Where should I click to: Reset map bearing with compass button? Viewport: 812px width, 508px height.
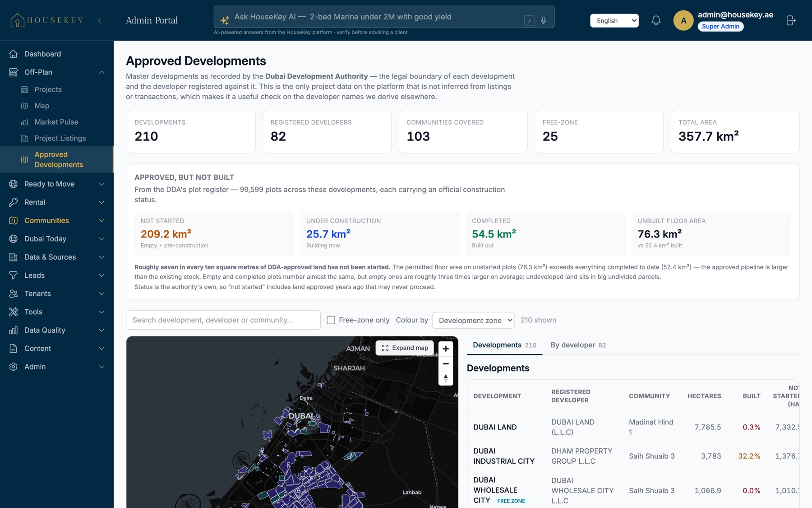pos(446,378)
